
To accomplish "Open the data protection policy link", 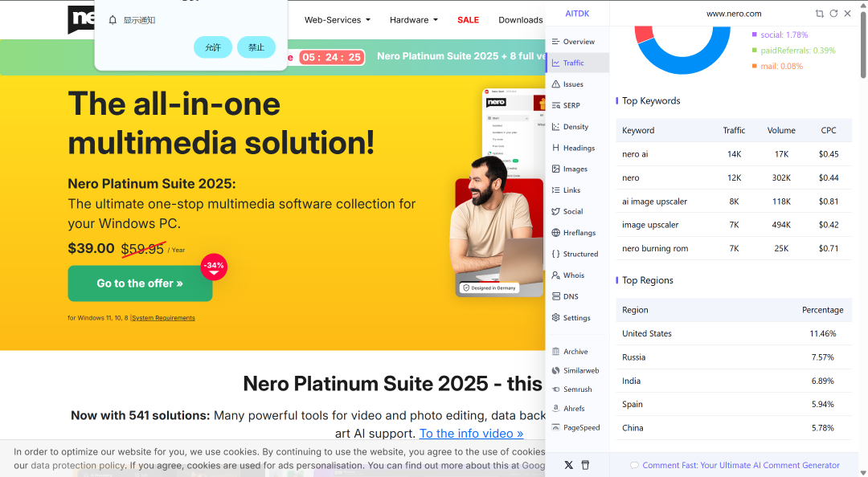I will (78, 466).
